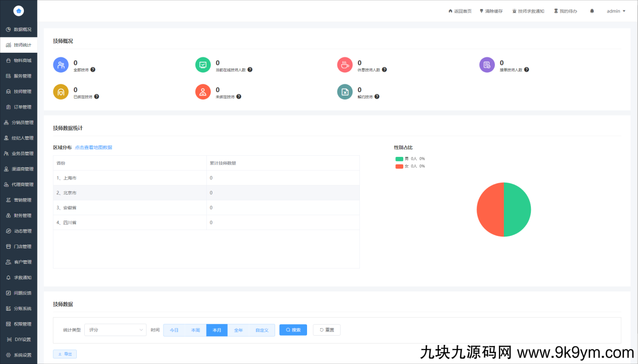Viewport: 638px width, 364px height.
Task: Click the home logo icon at sidebar top
Action: (x=18, y=10)
